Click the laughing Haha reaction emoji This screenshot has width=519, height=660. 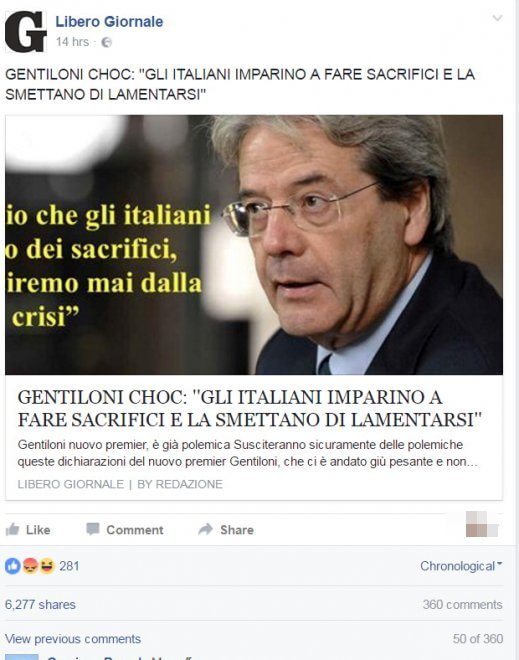click(x=47, y=566)
